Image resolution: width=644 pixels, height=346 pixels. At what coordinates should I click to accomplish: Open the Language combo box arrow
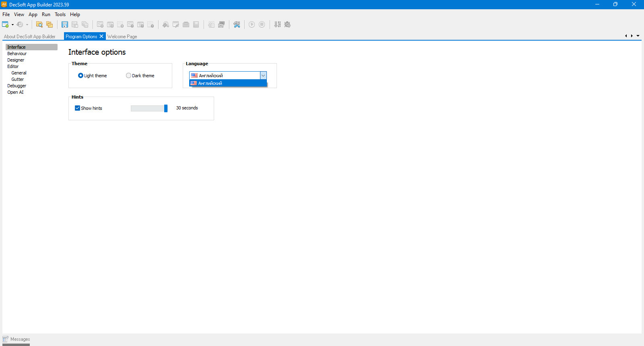coord(263,75)
